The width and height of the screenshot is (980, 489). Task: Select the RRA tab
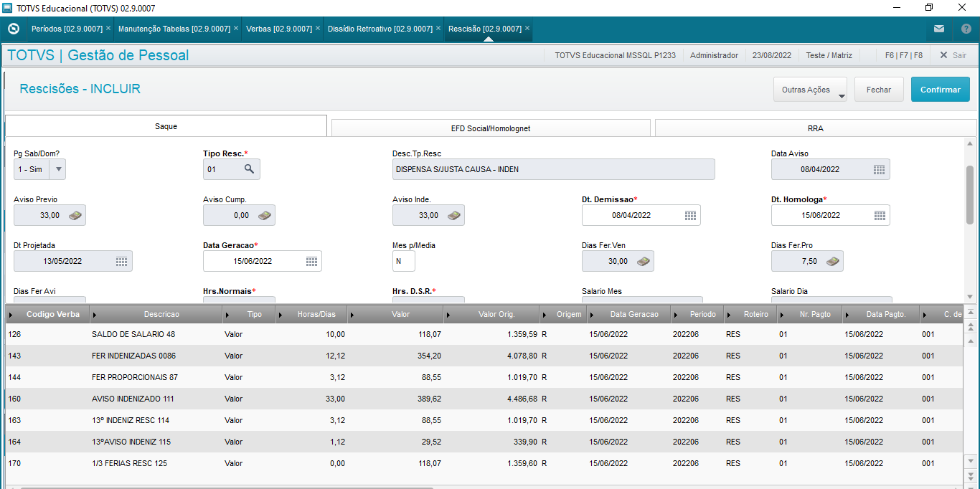tap(816, 128)
